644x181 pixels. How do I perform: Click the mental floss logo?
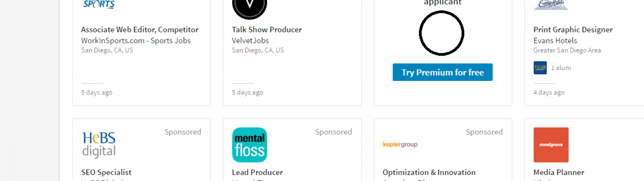(x=249, y=145)
